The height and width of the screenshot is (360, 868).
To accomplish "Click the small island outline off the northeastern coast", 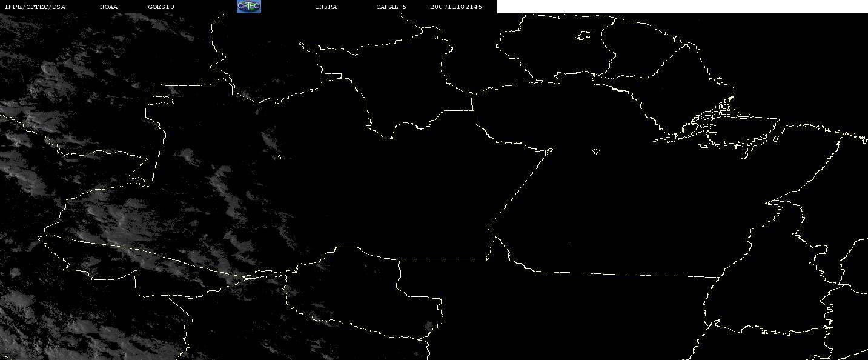I will point(720,80).
